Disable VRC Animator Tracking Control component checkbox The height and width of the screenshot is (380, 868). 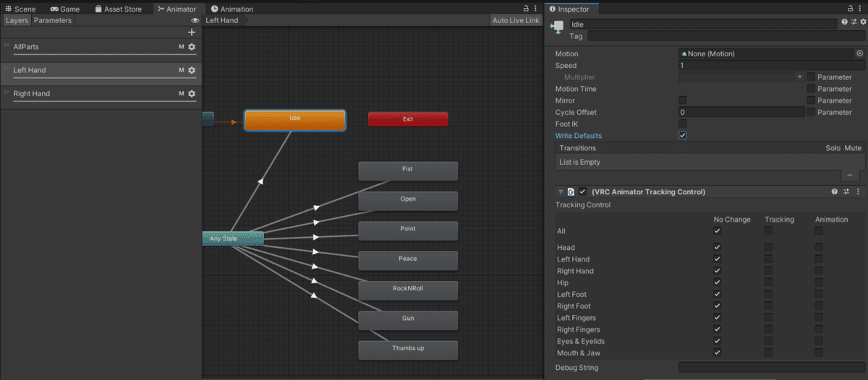point(582,192)
